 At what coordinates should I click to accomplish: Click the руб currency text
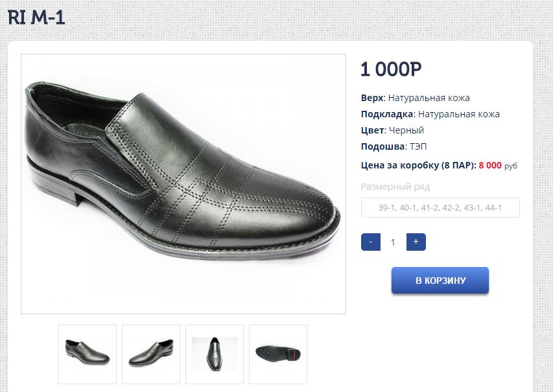click(511, 166)
